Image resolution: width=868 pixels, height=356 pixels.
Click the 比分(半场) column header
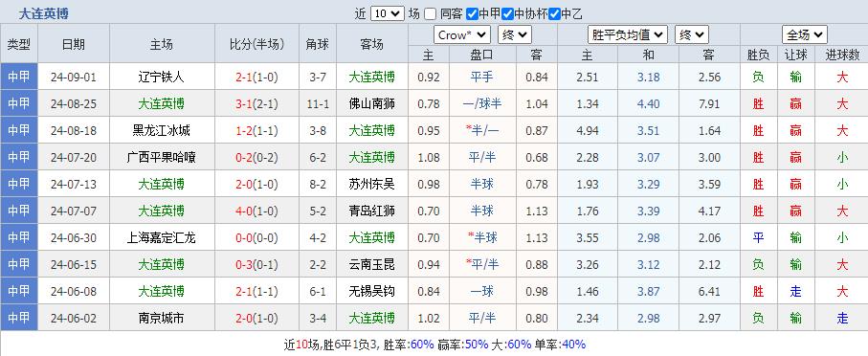[x=256, y=44]
